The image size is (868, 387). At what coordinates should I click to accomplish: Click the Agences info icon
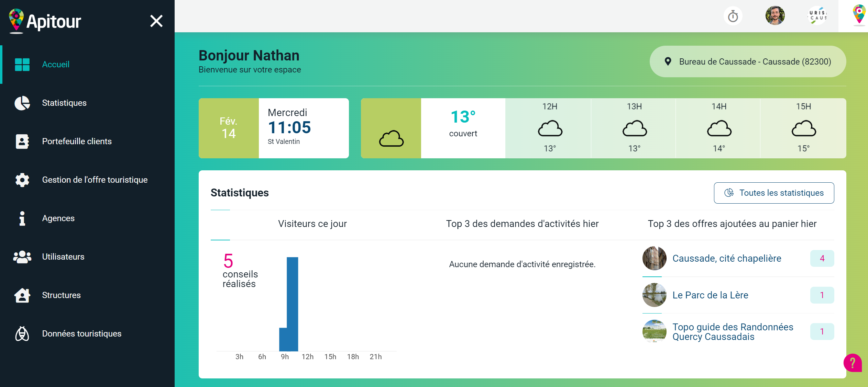[22, 218]
